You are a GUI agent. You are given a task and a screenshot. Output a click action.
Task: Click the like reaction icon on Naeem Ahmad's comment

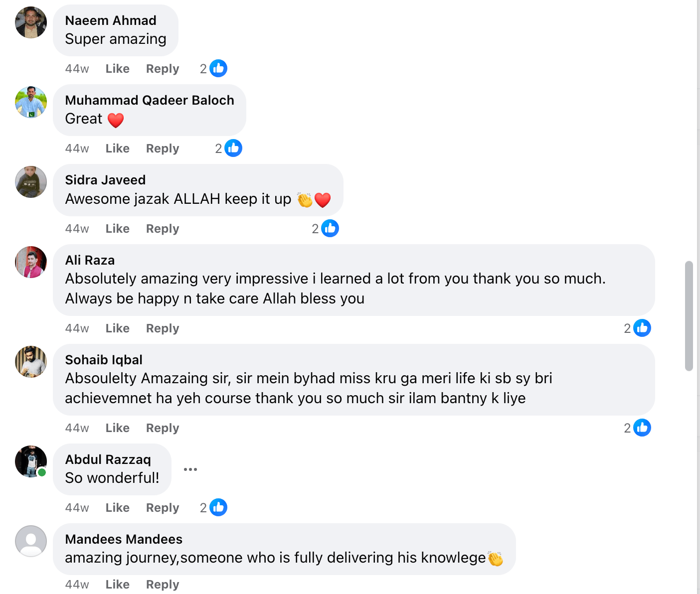coord(218,68)
